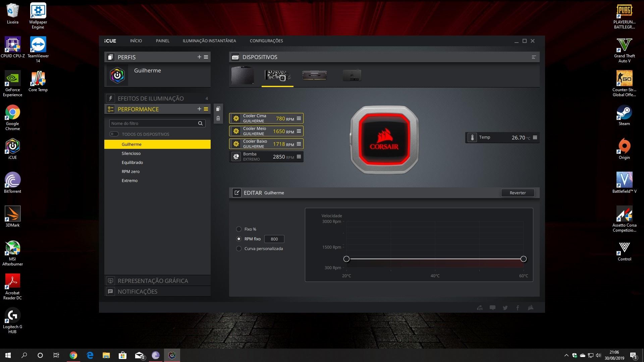Screen dimensions: 644x362
Task: Click the Perfis panel icon
Action: point(110,57)
